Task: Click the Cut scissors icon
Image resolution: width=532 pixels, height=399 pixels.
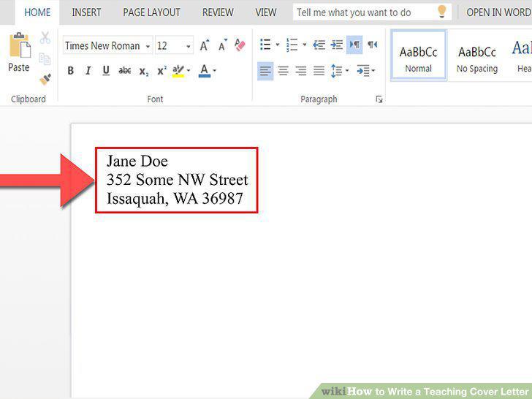Action: 45,38
